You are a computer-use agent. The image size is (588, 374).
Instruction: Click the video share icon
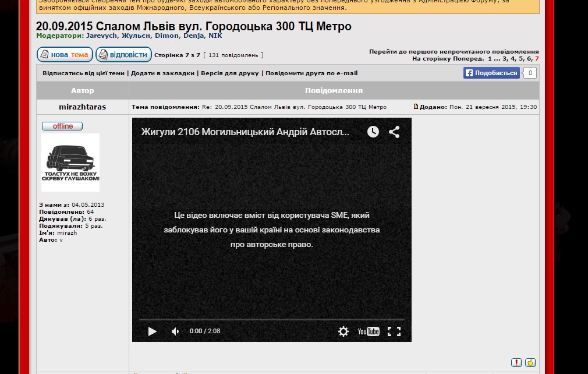[394, 132]
